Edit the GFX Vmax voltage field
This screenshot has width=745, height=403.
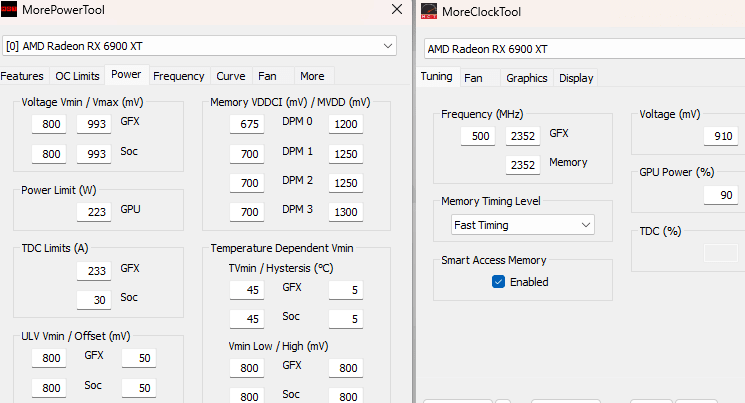point(94,124)
